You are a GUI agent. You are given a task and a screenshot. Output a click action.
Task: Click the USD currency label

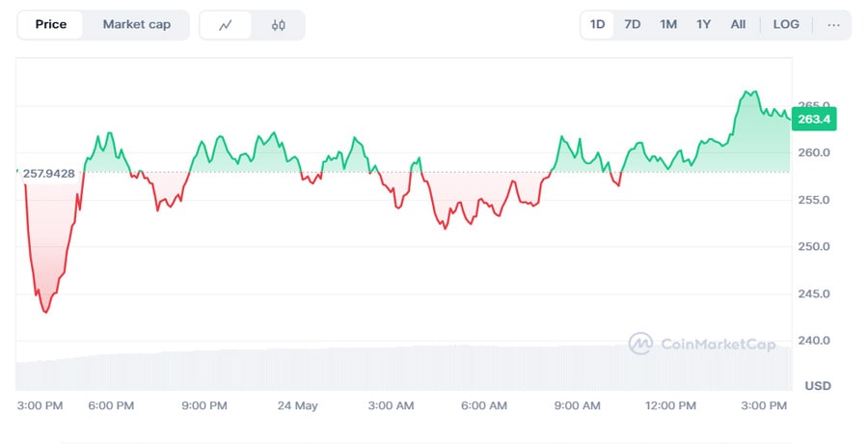818,386
